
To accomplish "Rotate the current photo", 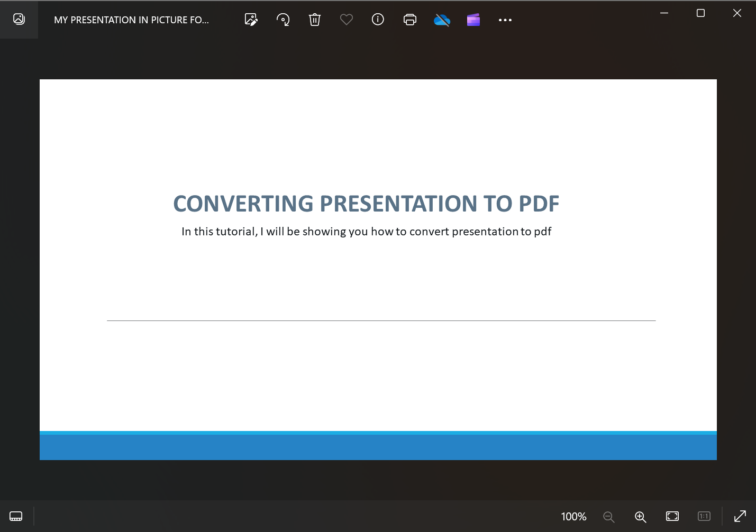I will pyautogui.click(x=283, y=20).
